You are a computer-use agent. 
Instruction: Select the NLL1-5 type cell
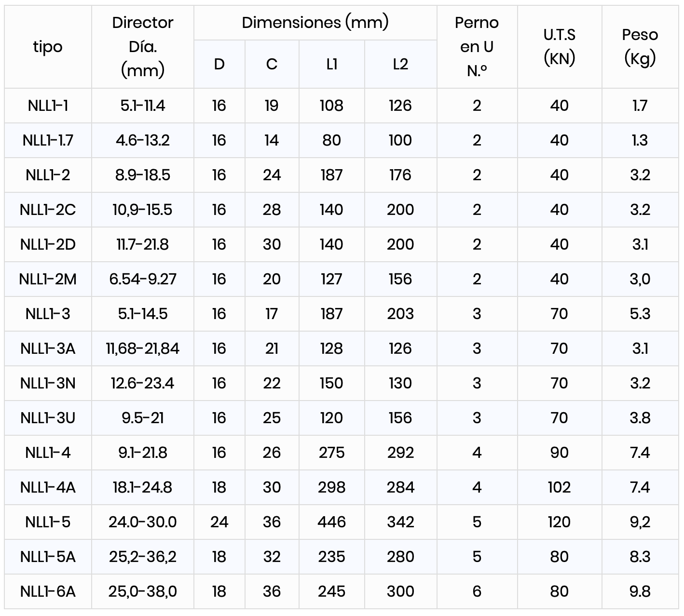tap(48, 522)
